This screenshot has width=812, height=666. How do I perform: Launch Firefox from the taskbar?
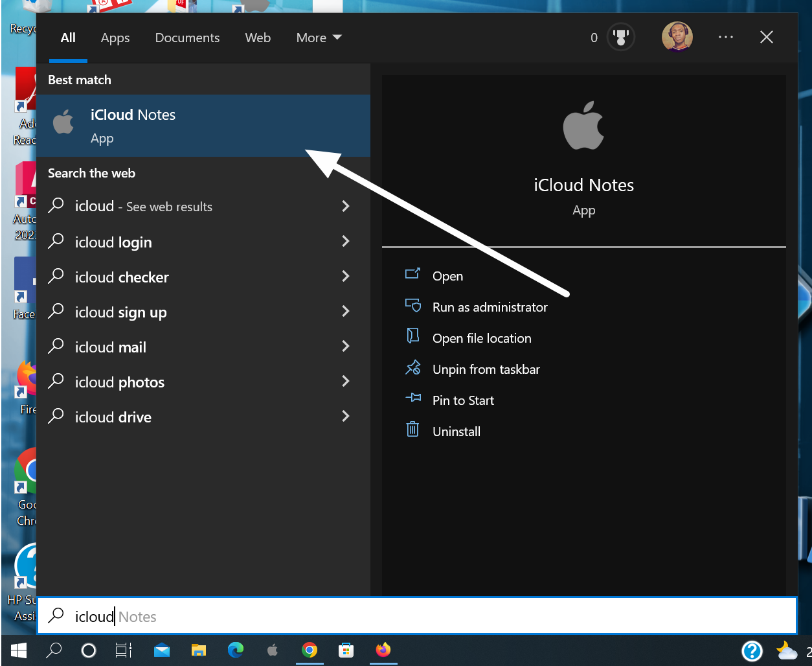point(383,650)
